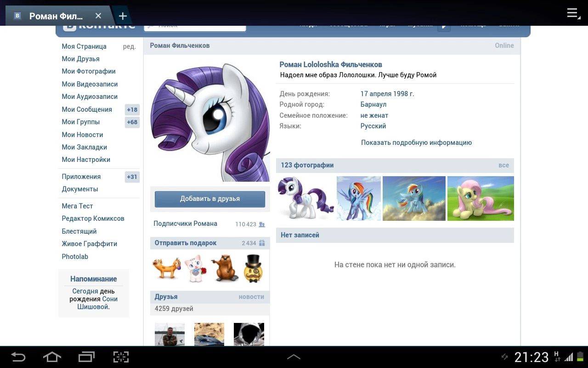The height and width of the screenshot is (368, 588).
Task: Select the Роман Фил... browser tab
Action: [56, 16]
